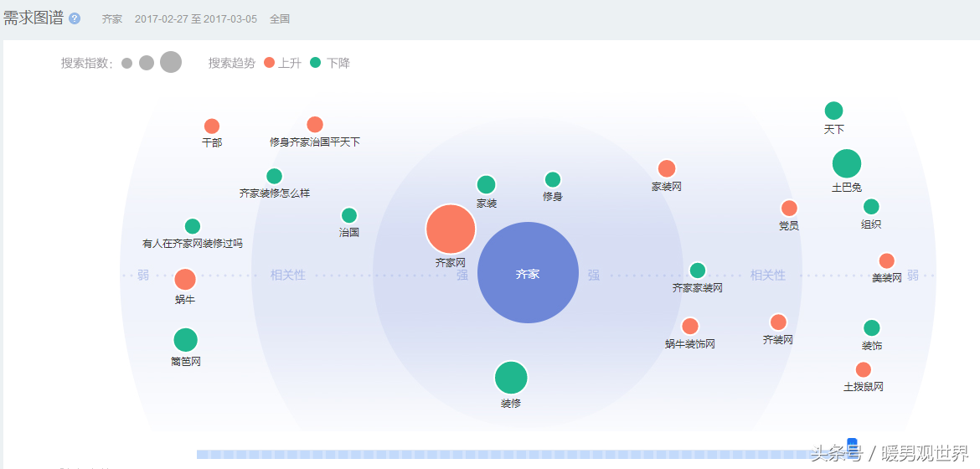Click the date range 2017-02-27 至 2017-03-05
980x469 pixels.
click(x=196, y=18)
